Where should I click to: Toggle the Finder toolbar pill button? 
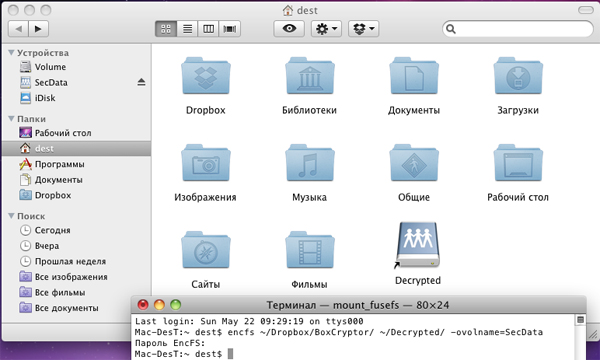tap(585, 10)
